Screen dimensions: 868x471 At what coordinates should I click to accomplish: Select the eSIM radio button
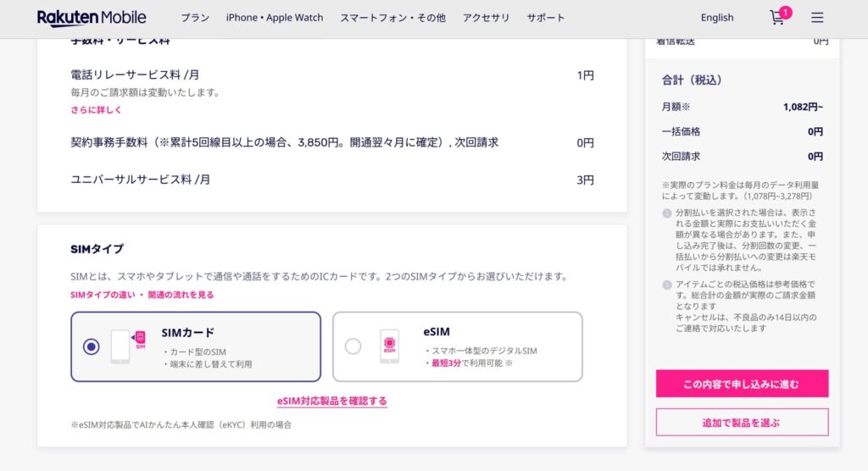(x=353, y=346)
